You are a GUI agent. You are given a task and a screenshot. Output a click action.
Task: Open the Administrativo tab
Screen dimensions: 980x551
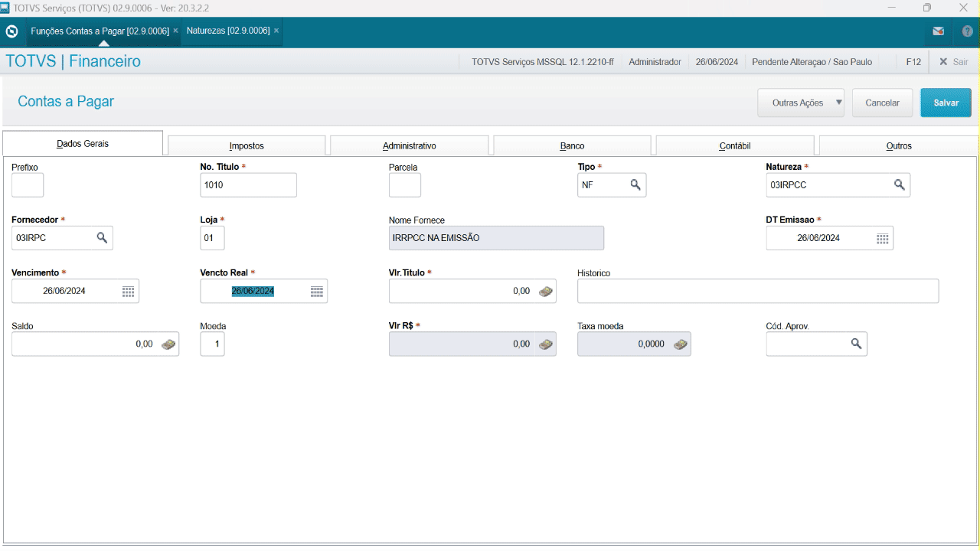pyautogui.click(x=410, y=145)
